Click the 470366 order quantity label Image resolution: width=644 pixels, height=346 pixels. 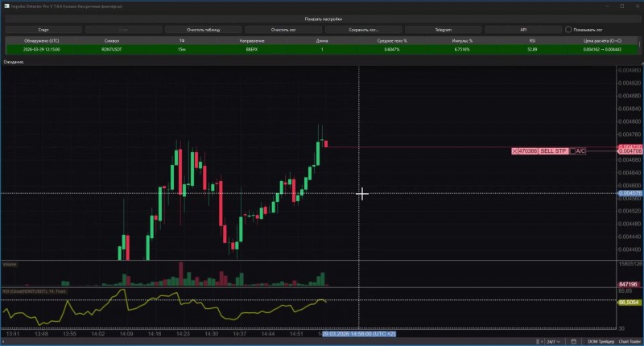click(527, 151)
